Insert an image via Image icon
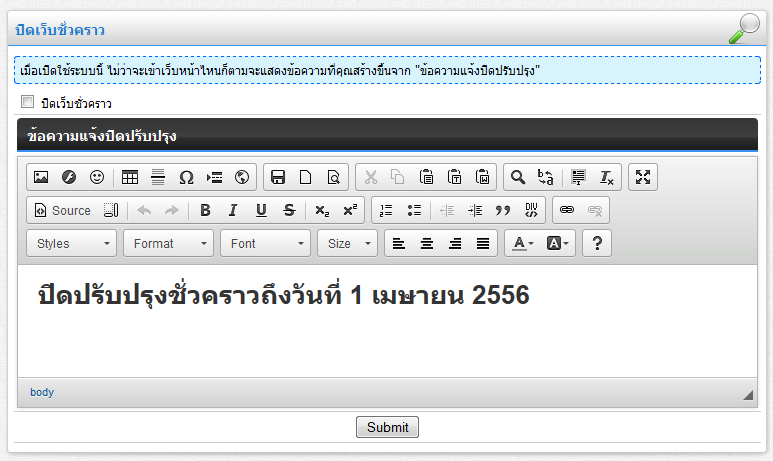Viewport: 773px width, 461px height. click(x=41, y=177)
